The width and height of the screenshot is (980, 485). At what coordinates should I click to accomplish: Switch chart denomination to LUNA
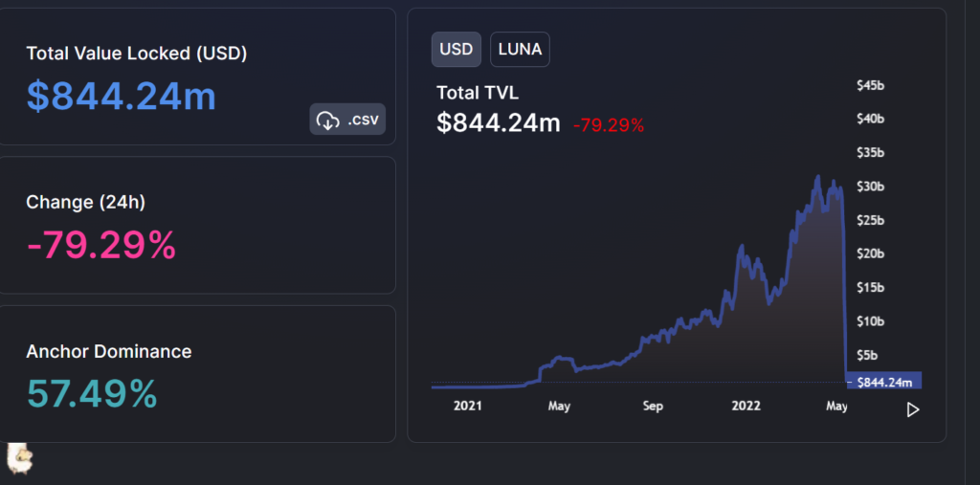click(520, 49)
